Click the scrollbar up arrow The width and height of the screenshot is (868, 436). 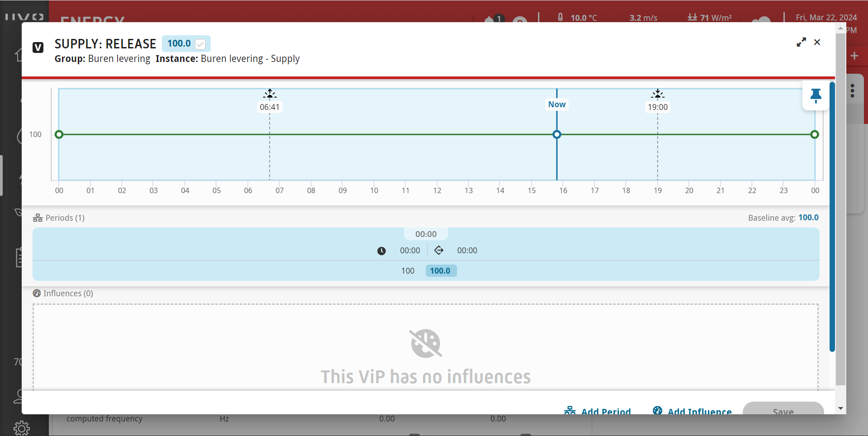(x=840, y=28)
